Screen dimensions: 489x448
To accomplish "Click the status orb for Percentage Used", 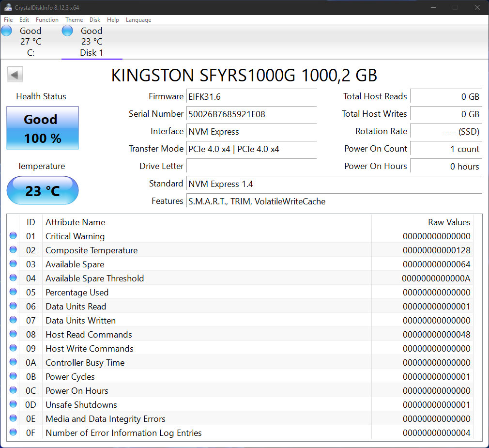I will [x=13, y=292].
